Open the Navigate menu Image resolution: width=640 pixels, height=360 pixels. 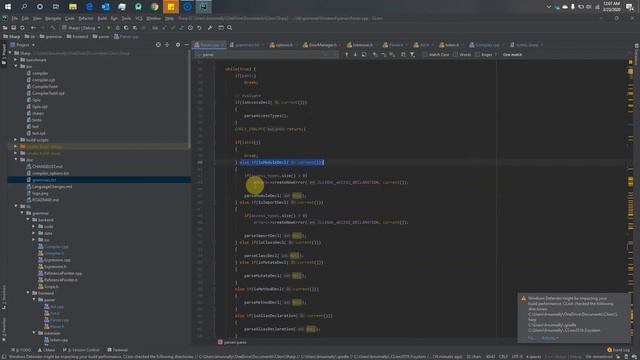tap(53, 18)
